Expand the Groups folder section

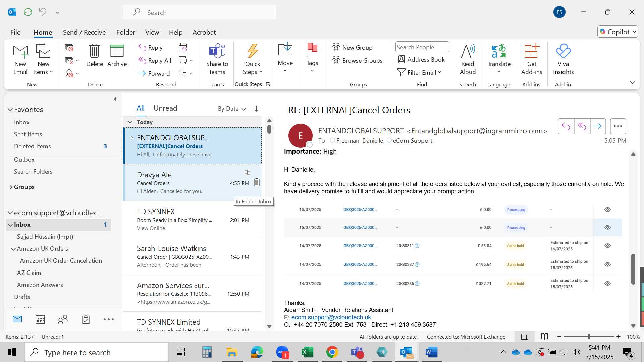(11, 187)
